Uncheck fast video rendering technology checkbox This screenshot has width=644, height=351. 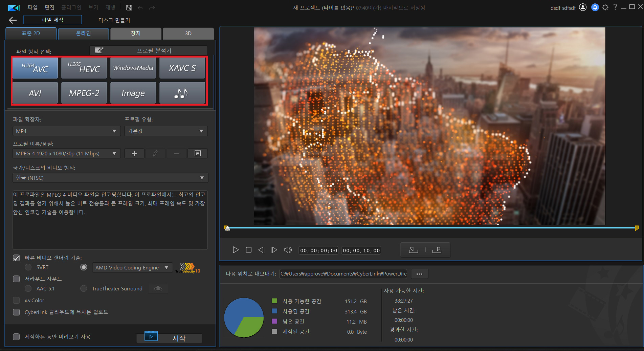(x=16, y=258)
